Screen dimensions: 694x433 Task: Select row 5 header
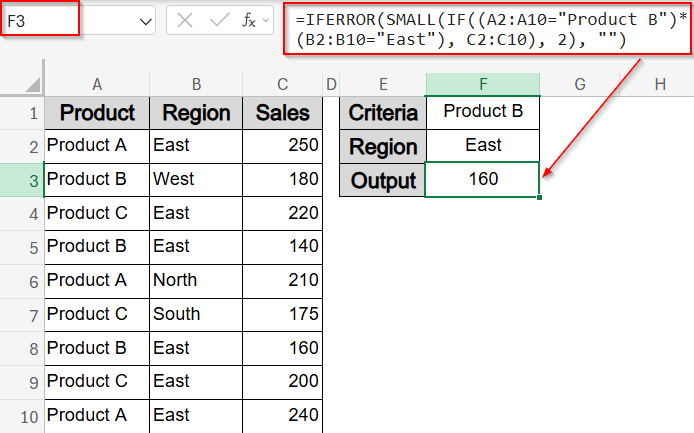22,247
